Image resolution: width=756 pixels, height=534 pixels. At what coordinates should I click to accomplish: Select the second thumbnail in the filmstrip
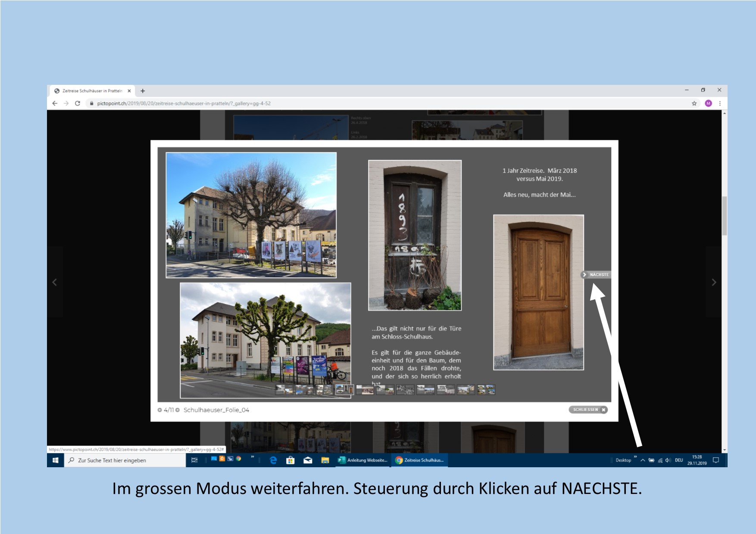tap(304, 390)
